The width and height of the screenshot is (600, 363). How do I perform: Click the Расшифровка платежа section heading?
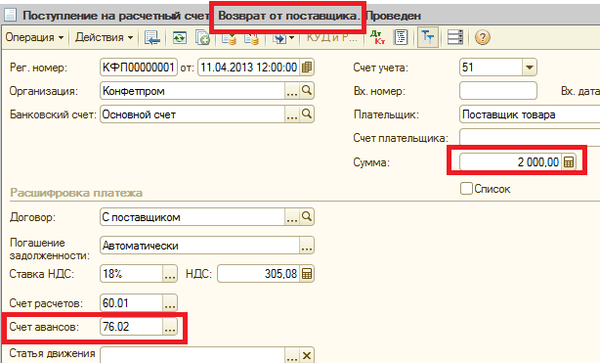tap(76, 193)
